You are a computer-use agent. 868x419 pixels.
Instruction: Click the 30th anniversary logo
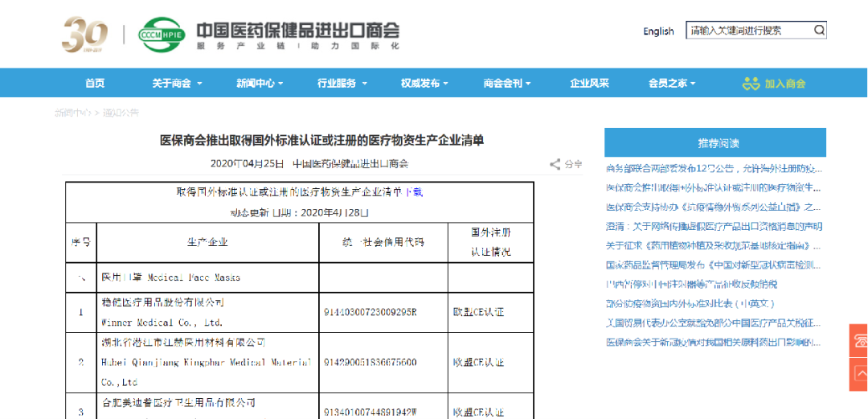pos(84,35)
